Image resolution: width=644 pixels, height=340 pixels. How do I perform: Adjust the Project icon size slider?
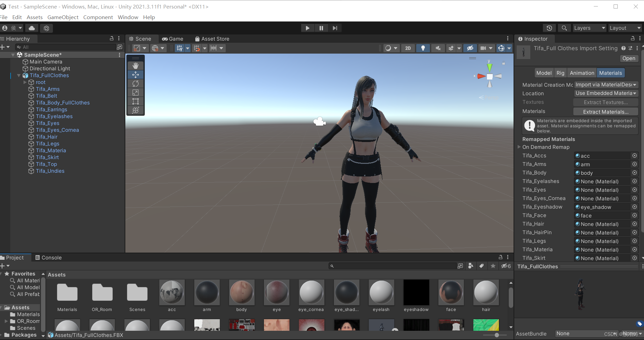[x=497, y=335]
